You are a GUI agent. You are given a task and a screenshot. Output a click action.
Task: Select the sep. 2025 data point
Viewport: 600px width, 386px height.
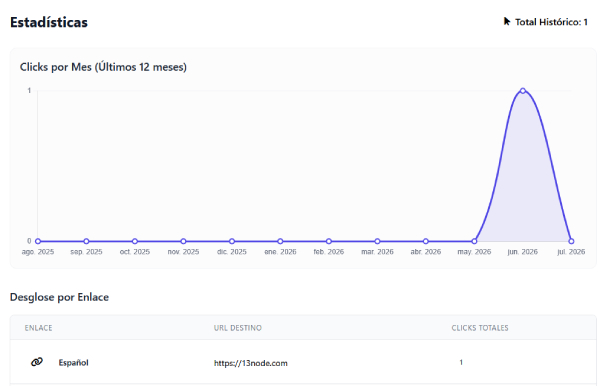click(x=86, y=241)
